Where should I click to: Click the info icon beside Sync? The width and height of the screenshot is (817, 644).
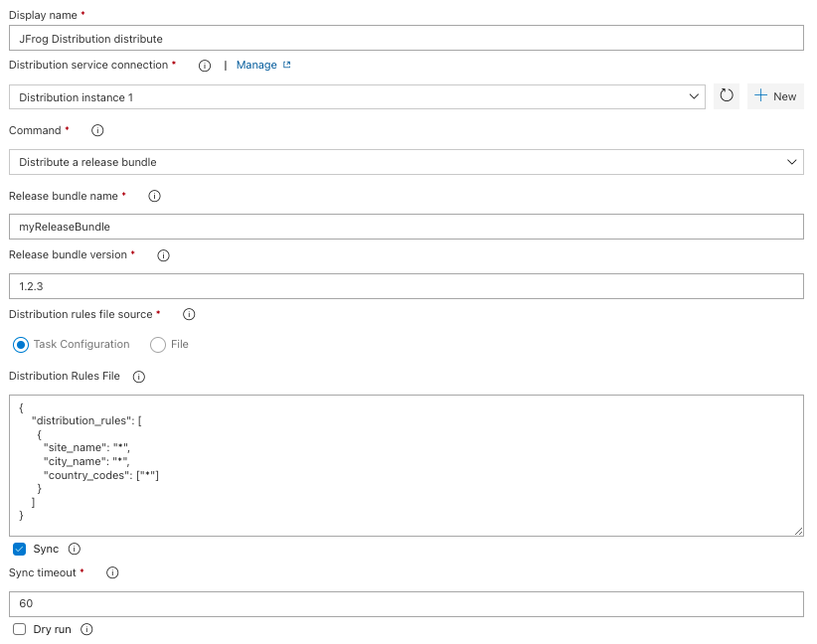pyautogui.click(x=73, y=548)
